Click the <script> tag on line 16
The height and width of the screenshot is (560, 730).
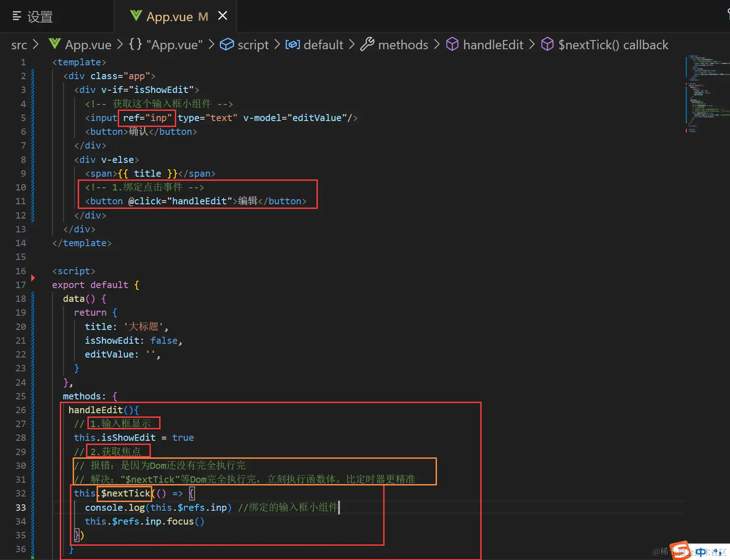click(74, 271)
